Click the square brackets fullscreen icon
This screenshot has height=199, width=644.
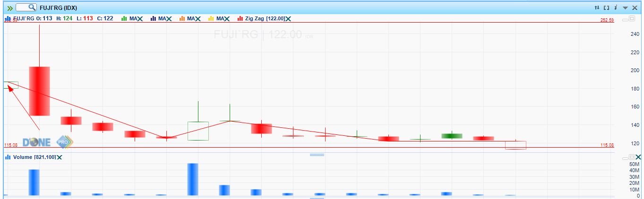(x=606, y=8)
